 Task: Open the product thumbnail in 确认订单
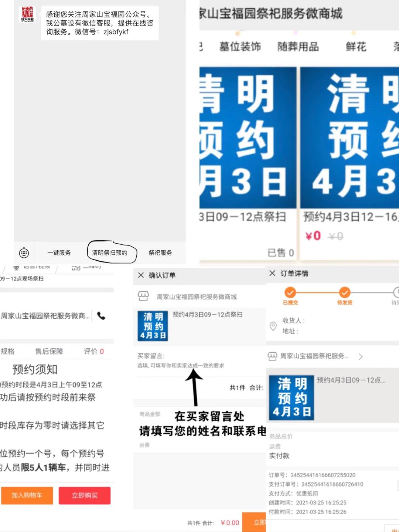(x=153, y=326)
